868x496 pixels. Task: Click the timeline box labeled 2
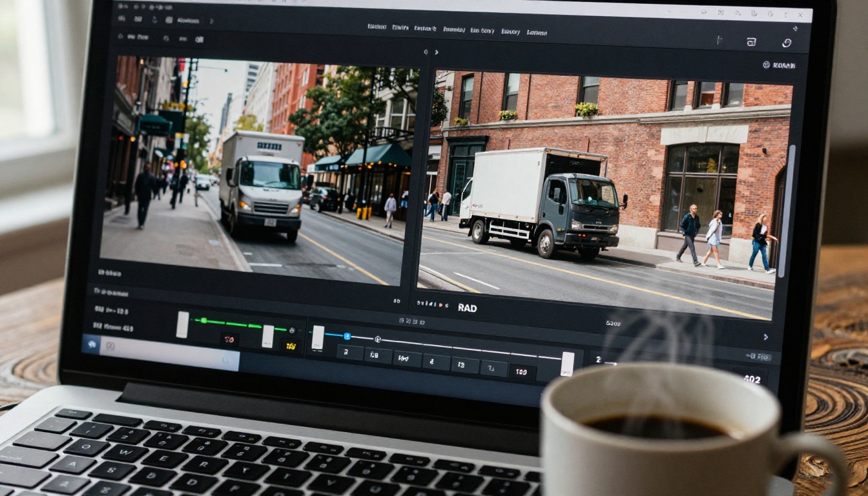coord(349,352)
